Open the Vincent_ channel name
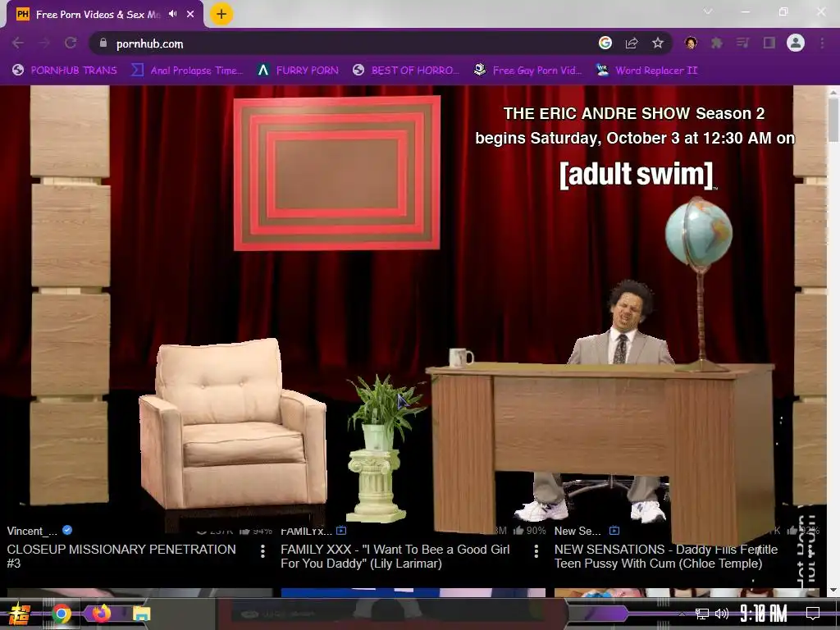The width and height of the screenshot is (840, 630). (x=32, y=531)
